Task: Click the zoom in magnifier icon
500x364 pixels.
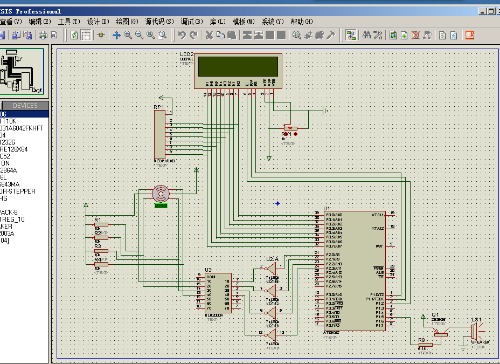Action: pyautogui.click(x=128, y=35)
